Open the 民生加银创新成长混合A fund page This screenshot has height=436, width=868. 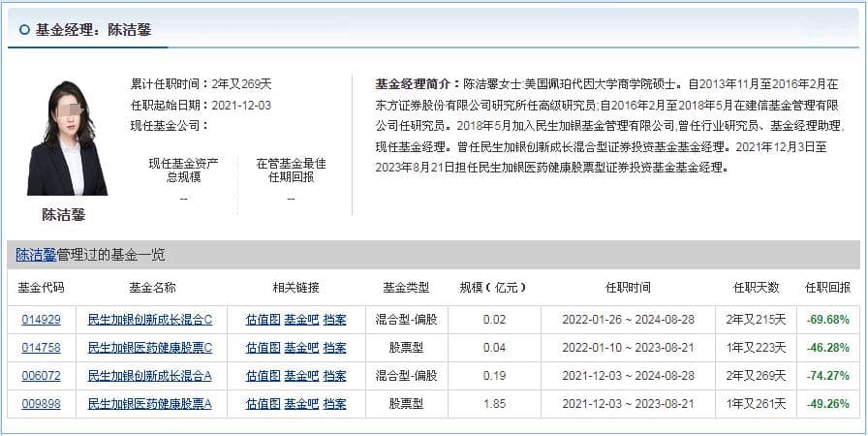click(x=150, y=376)
